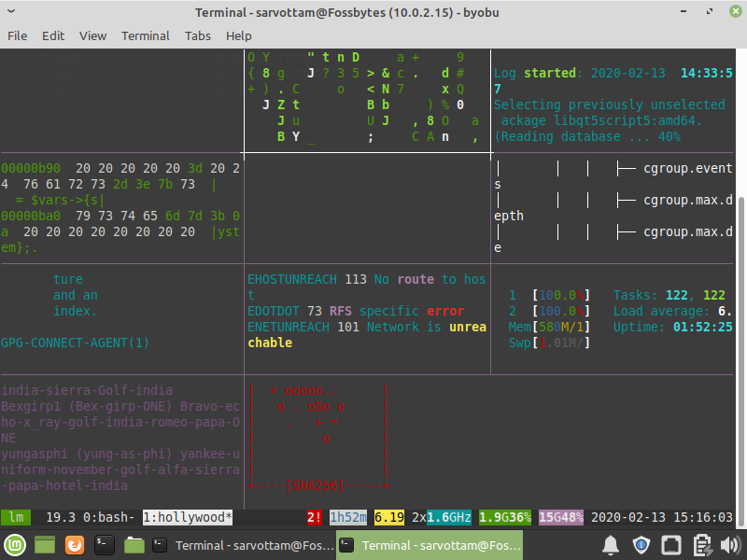This screenshot has height=560, width=747.
Task: Click the background Terminal taskbar button
Action: point(243,545)
